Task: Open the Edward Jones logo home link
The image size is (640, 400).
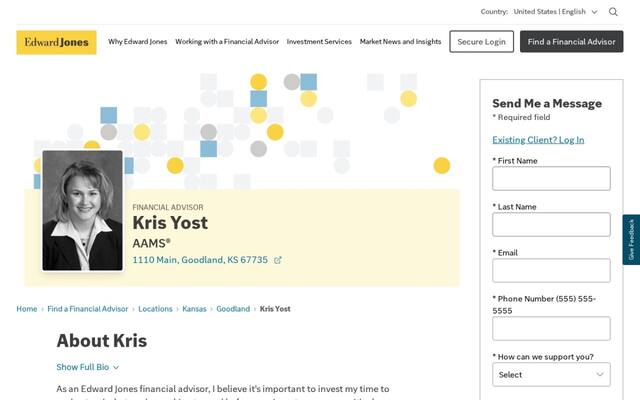Action: 56,42
